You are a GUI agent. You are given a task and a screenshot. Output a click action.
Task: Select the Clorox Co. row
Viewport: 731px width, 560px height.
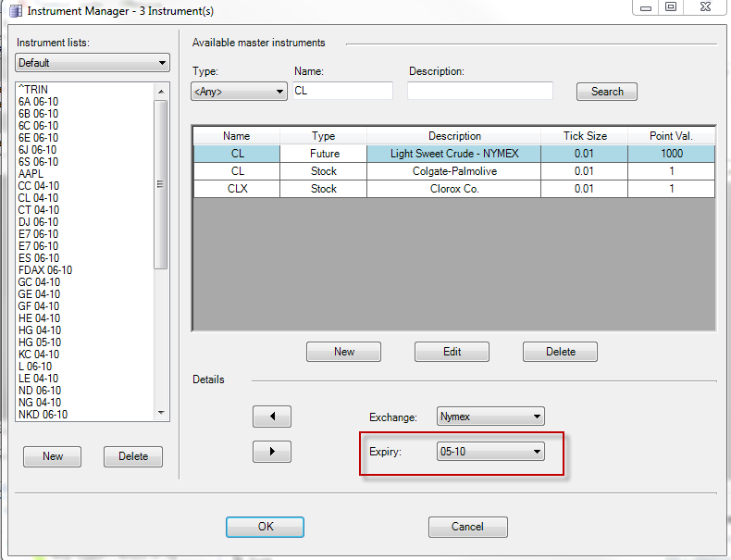click(x=454, y=189)
